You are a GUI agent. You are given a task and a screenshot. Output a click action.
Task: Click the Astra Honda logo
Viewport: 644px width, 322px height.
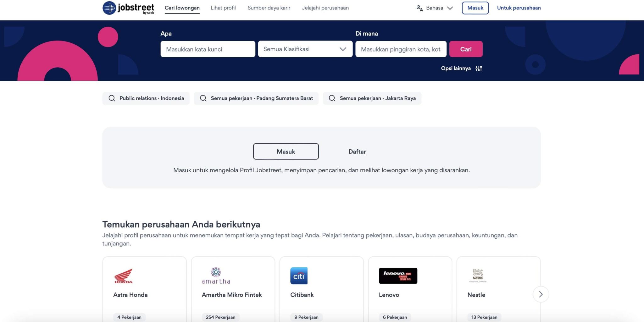point(123,276)
